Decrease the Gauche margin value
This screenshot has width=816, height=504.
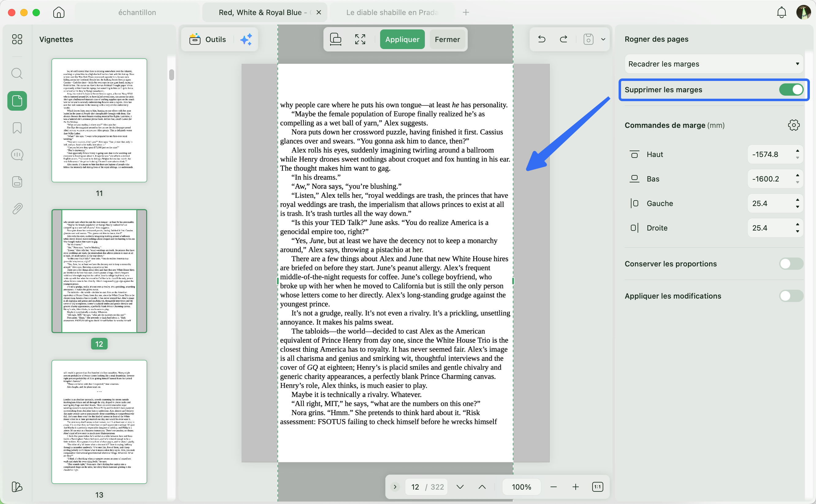pyautogui.click(x=797, y=207)
